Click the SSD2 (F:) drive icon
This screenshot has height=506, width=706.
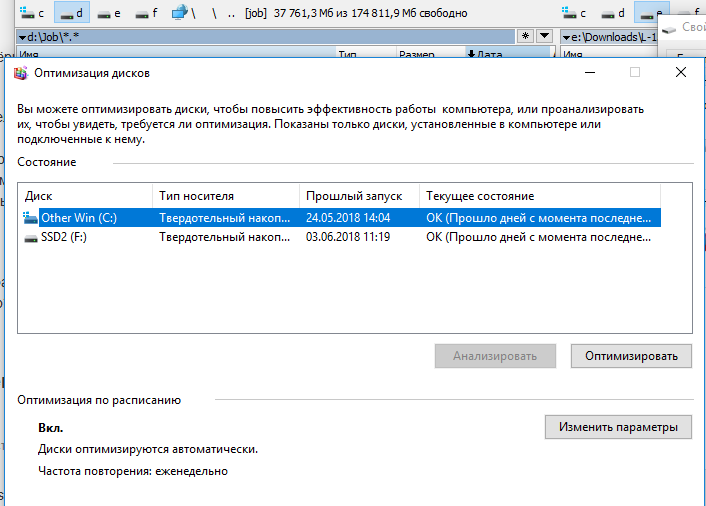click(31, 238)
